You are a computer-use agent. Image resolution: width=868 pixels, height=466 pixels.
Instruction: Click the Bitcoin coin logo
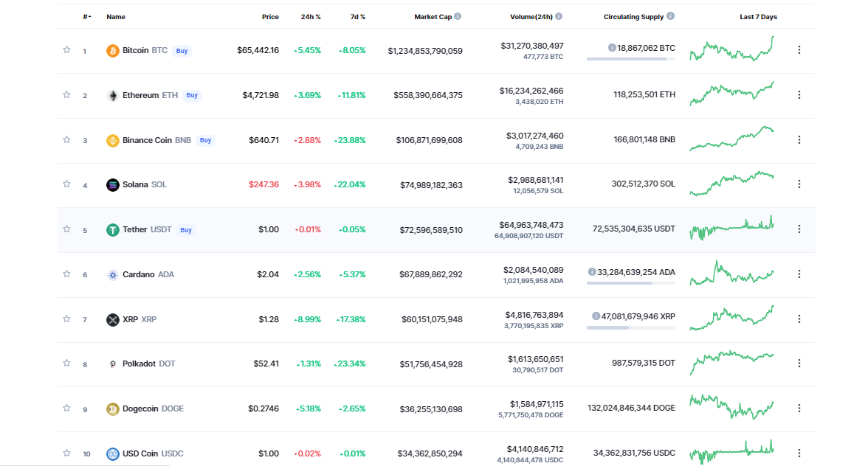click(x=112, y=51)
